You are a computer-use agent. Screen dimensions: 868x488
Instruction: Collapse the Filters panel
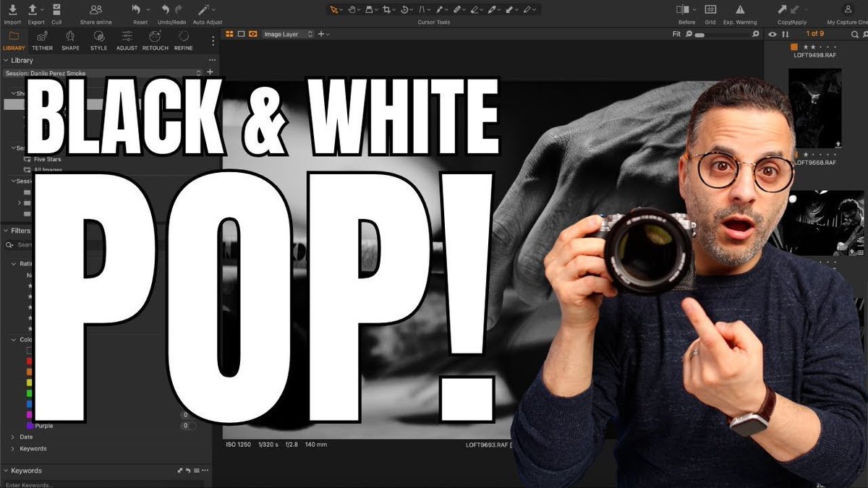tap(6, 231)
